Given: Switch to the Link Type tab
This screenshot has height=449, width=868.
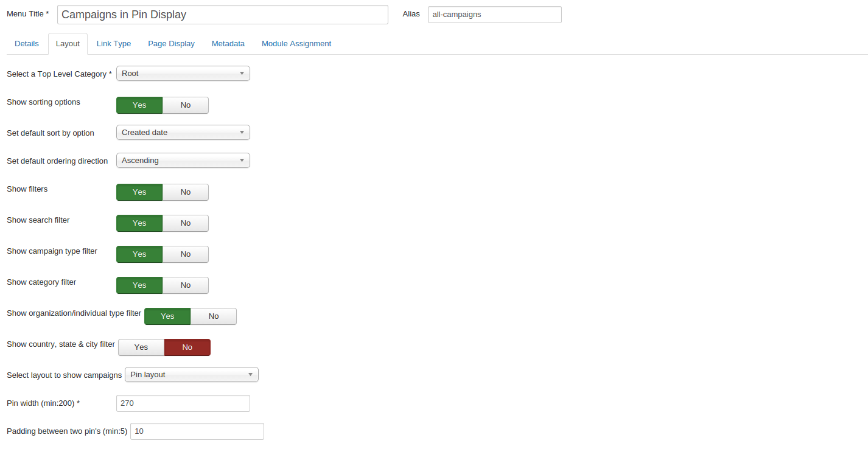Looking at the screenshot, I should (x=114, y=44).
